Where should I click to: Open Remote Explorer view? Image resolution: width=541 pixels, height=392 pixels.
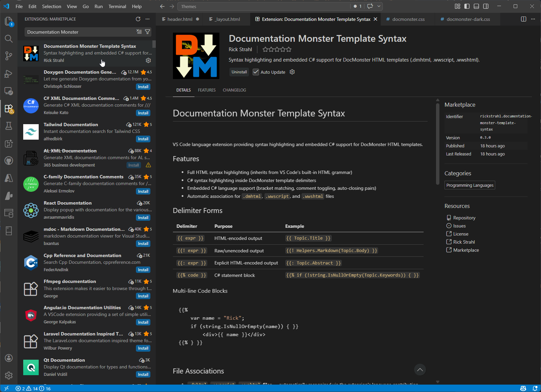[9, 91]
